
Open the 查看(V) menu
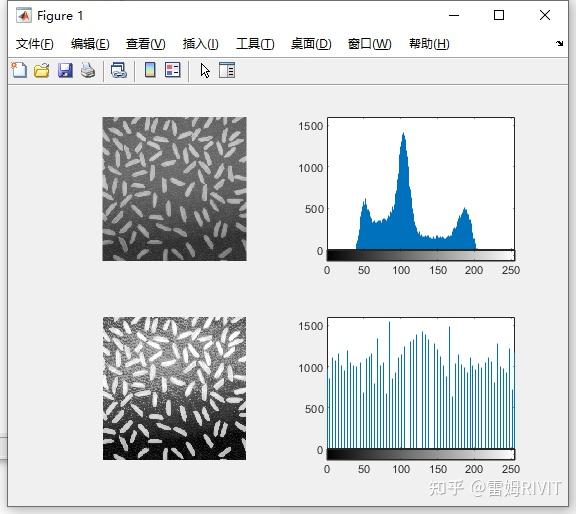coord(145,44)
